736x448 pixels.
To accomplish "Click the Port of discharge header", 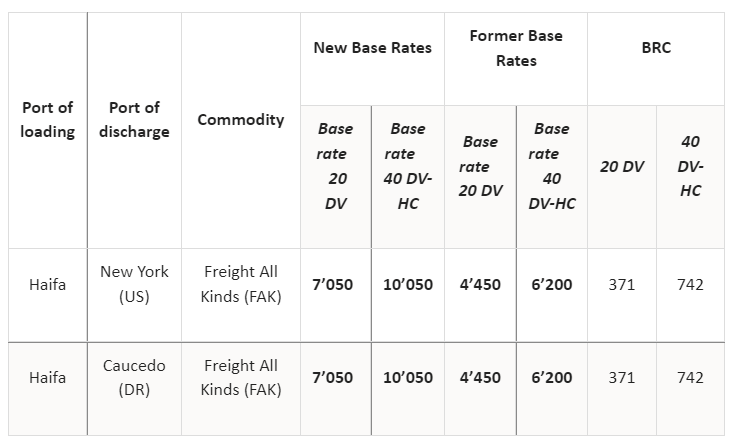I will pyautogui.click(x=134, y=120).
